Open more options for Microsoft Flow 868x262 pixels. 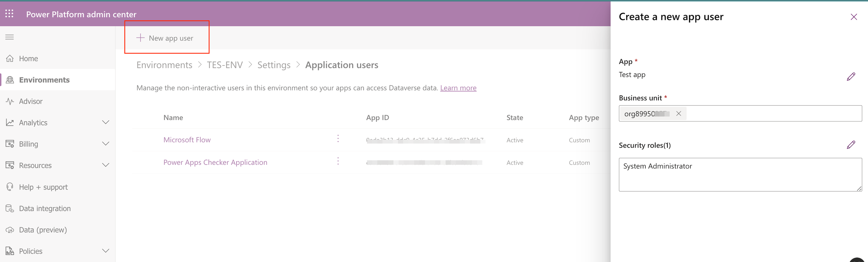pyautogui.click(x=338, y=139)
